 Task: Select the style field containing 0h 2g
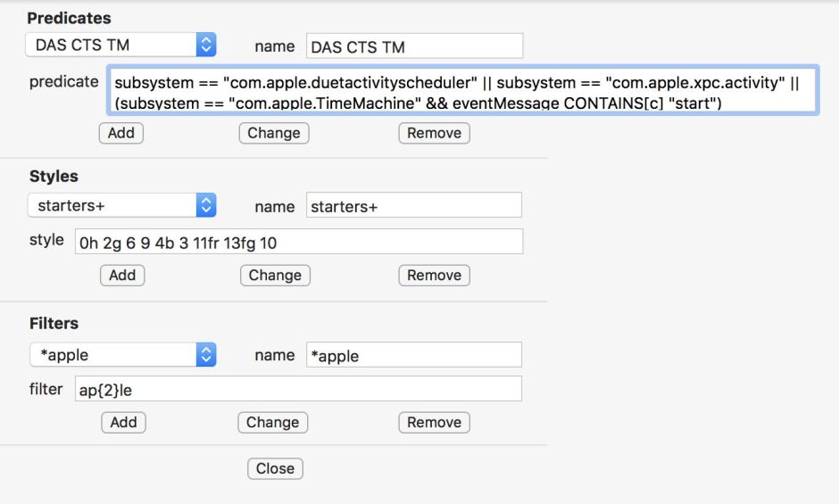[299, 243]
